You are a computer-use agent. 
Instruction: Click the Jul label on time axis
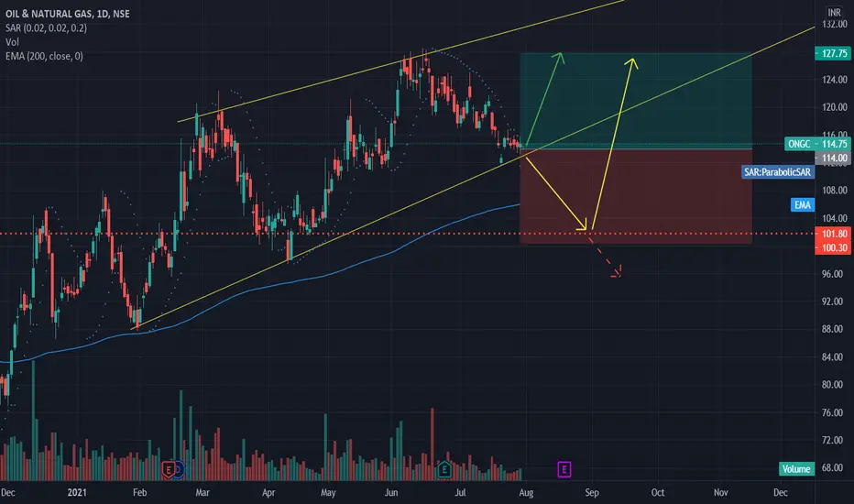[x=460, y=493]
